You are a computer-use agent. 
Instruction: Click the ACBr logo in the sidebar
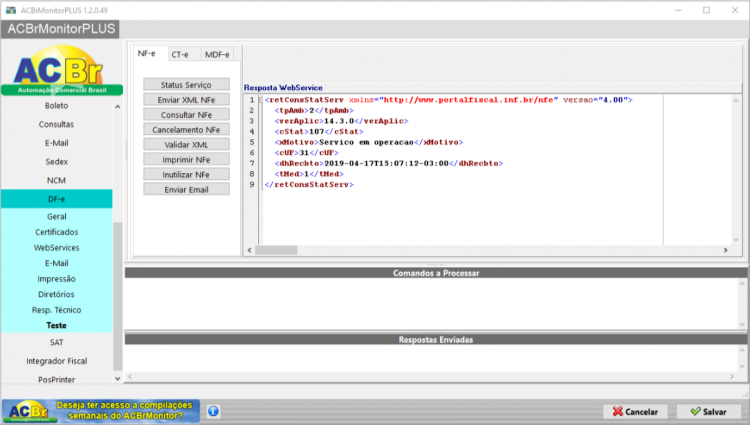click(62, 70)
